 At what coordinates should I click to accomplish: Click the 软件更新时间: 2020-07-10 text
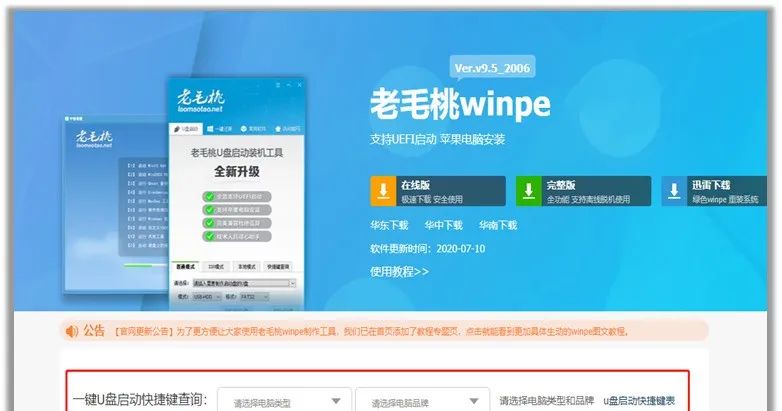coord(427,248)
